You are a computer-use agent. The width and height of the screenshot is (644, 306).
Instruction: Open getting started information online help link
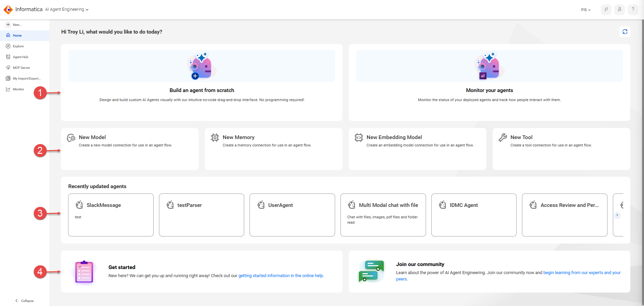[281, 276]
